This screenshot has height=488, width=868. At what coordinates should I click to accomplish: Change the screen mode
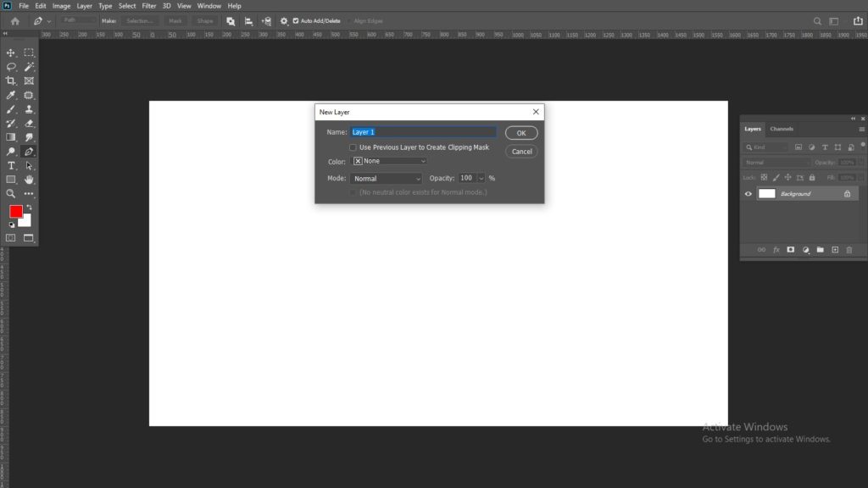click(28, 238)
